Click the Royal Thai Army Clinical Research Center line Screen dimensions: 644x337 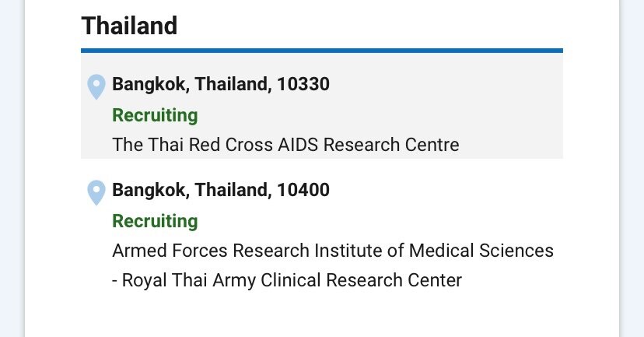(x=287, y=280)
